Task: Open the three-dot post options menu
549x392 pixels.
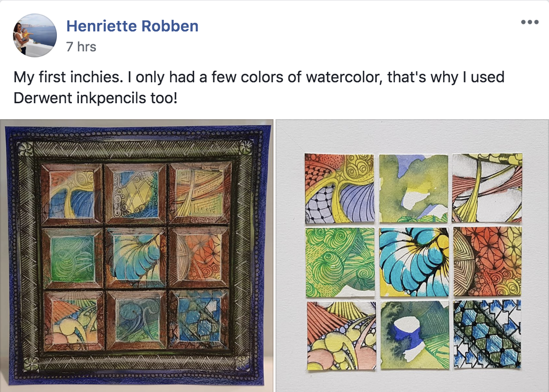Action: [530, 22]
